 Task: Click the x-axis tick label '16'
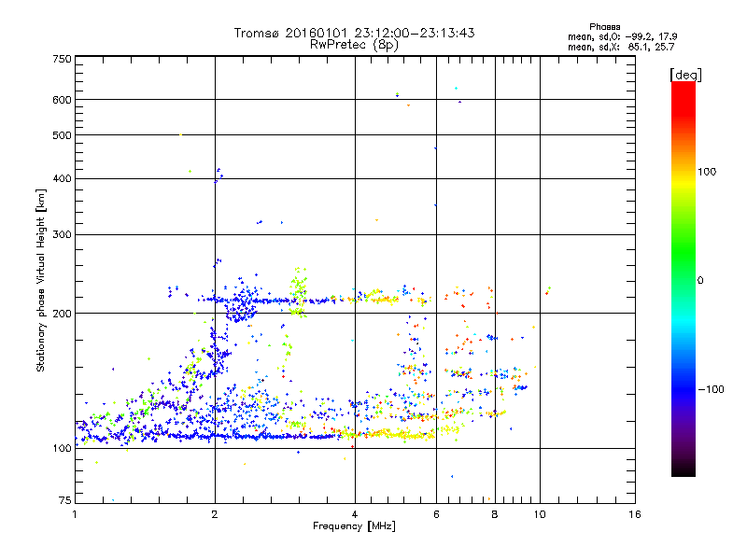pos(635,514)
